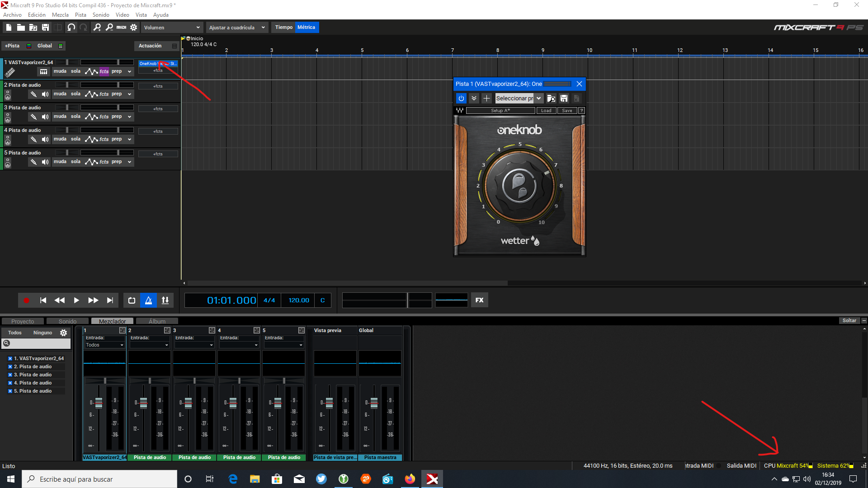The height and width of the screenshot is (488, 868).
Task: Browse presets with the folder-search icon
Action: (x=551, y=98)
